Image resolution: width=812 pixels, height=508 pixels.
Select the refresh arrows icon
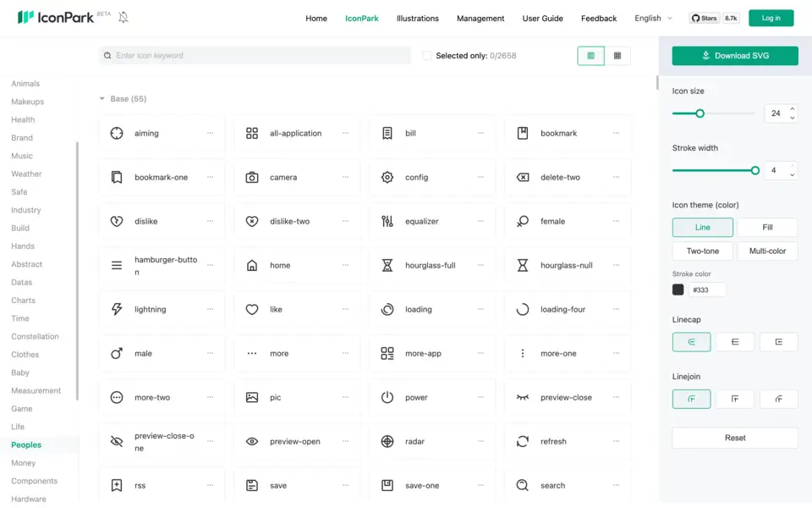click(x=523, y=442)
